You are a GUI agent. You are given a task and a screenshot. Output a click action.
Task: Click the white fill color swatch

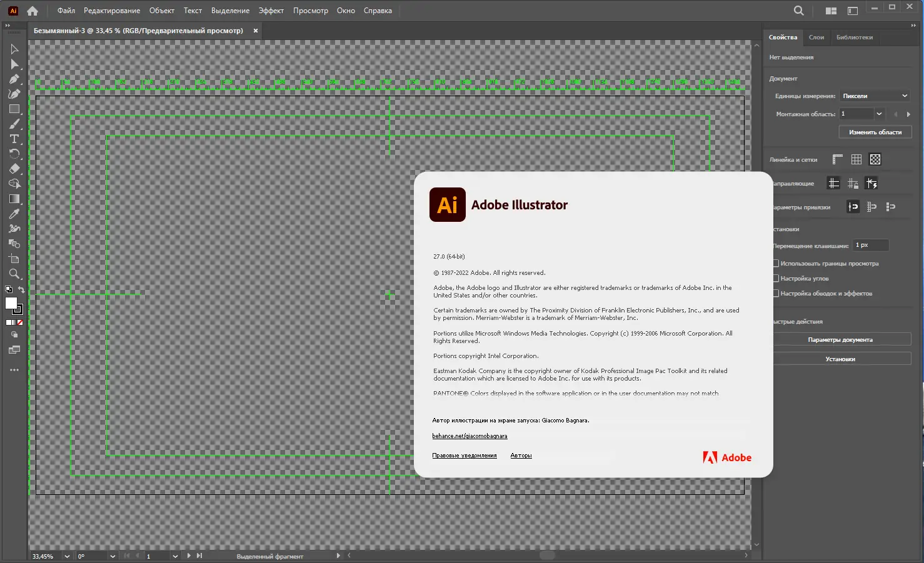[x=11, y=303]
